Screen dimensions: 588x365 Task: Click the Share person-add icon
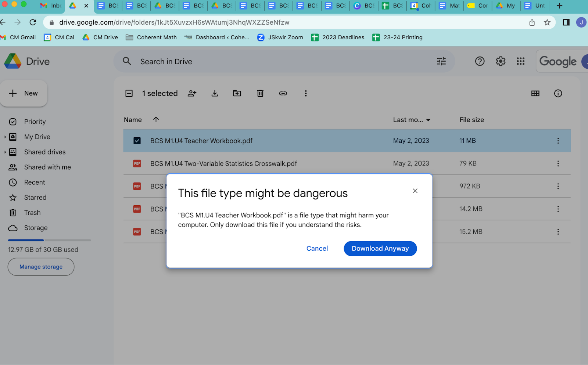coord(192,93)
